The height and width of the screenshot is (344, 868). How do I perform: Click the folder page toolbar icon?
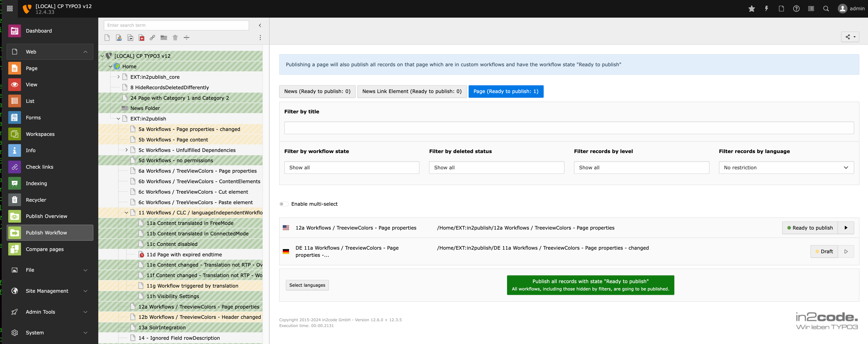pyautogui.click(x=164, y=38)
